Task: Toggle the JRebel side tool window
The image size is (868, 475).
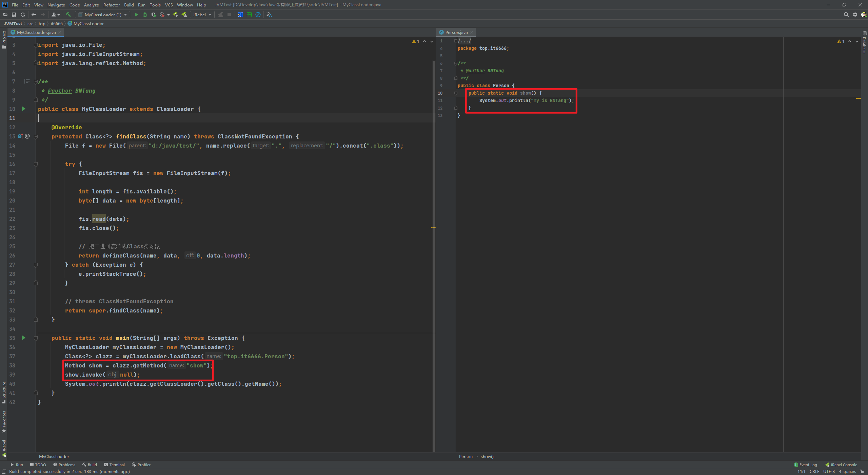Action: pos(4,449)
